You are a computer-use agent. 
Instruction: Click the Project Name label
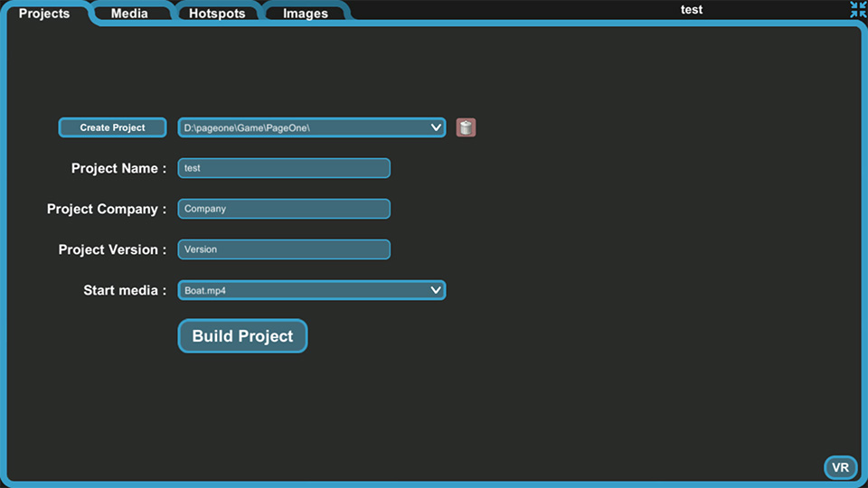tap(118, 168)
